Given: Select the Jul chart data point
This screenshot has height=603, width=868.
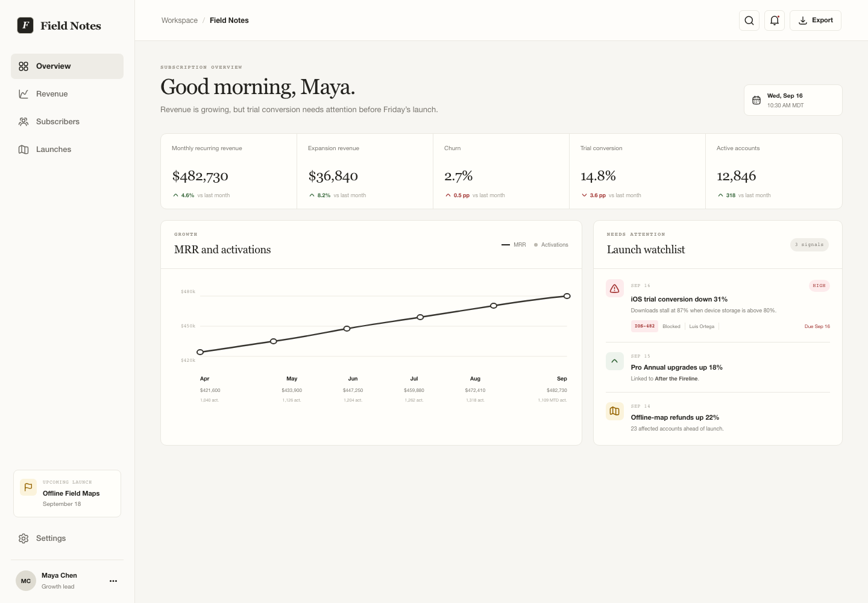Looking at the screenshot, I should click(420, 317).
